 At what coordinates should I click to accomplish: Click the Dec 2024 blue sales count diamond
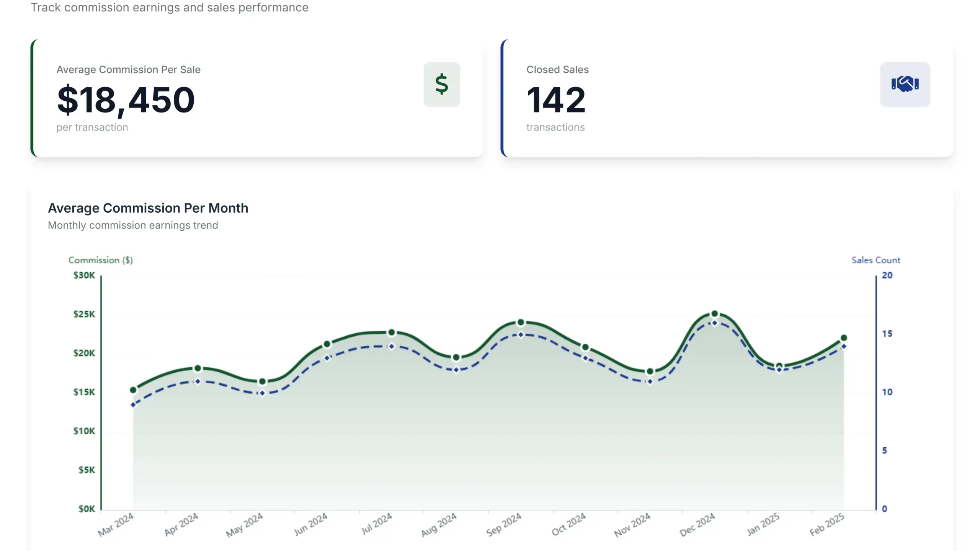point(714,323)
